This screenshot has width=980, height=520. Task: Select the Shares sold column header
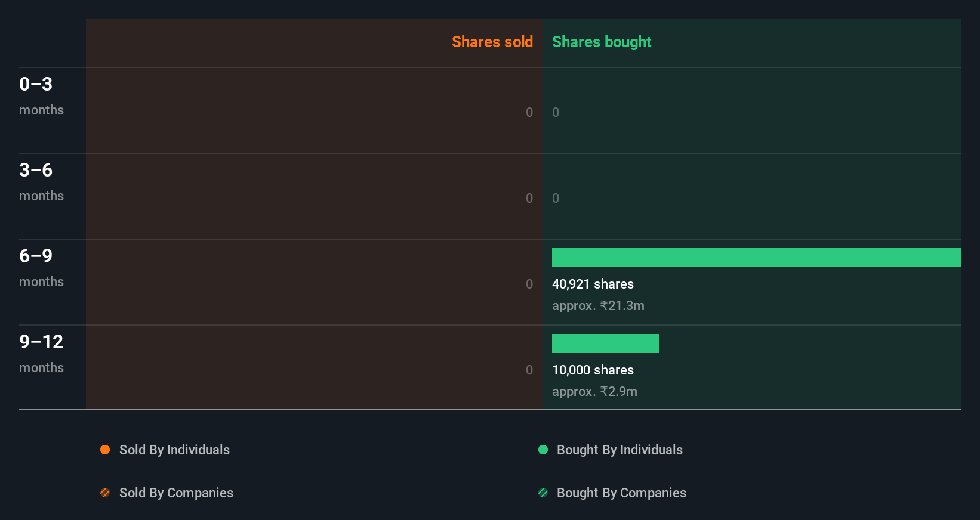pyautogui.click(x=492, y=42)
